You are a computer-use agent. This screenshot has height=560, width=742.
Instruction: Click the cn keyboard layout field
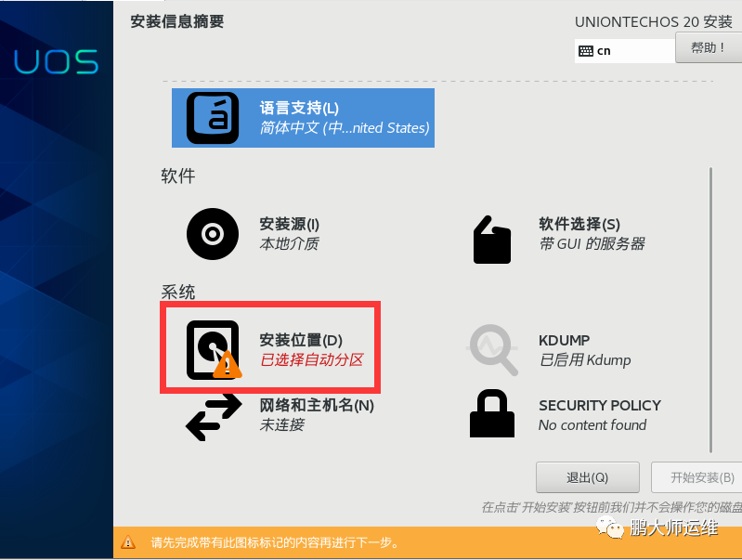pyautogui.click(x=625, y=51)
